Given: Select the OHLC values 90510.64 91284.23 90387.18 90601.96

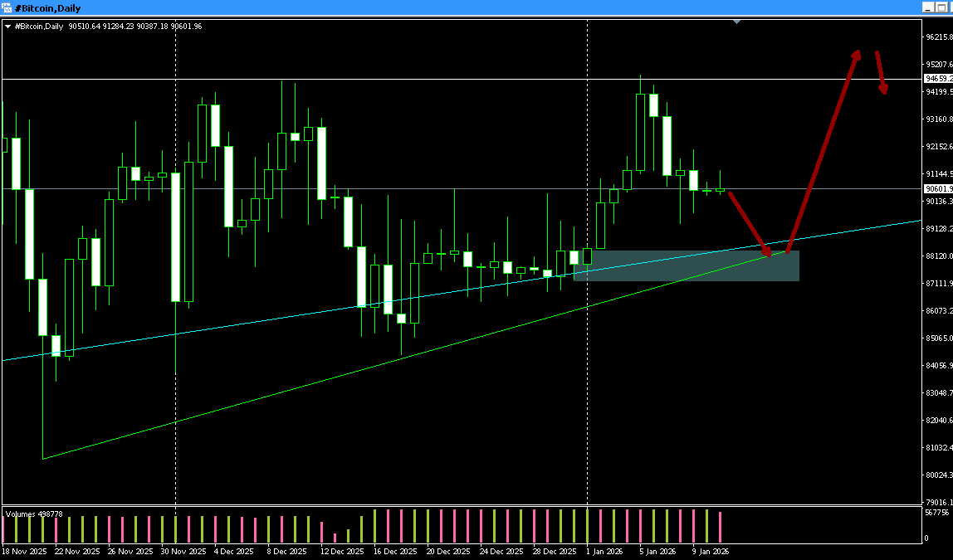Looking at the screenshot, I should (135, 26).
